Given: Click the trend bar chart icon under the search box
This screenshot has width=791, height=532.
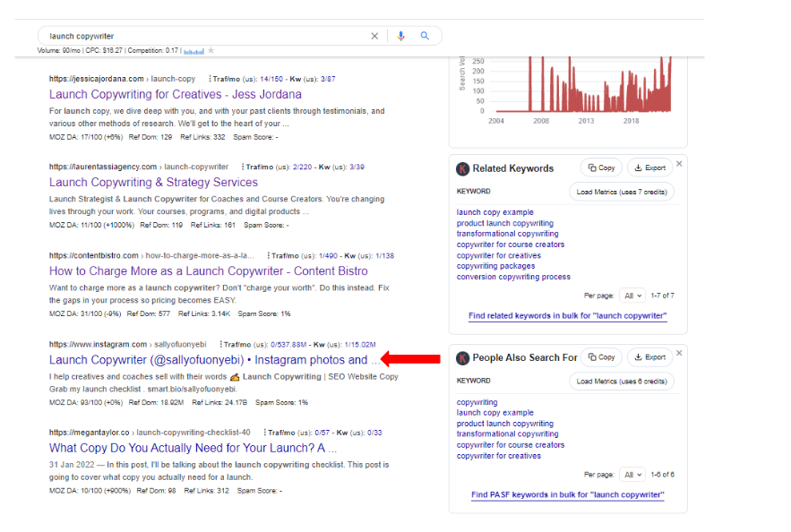Looking at the screenshot, I should click(x=194, y=51).
